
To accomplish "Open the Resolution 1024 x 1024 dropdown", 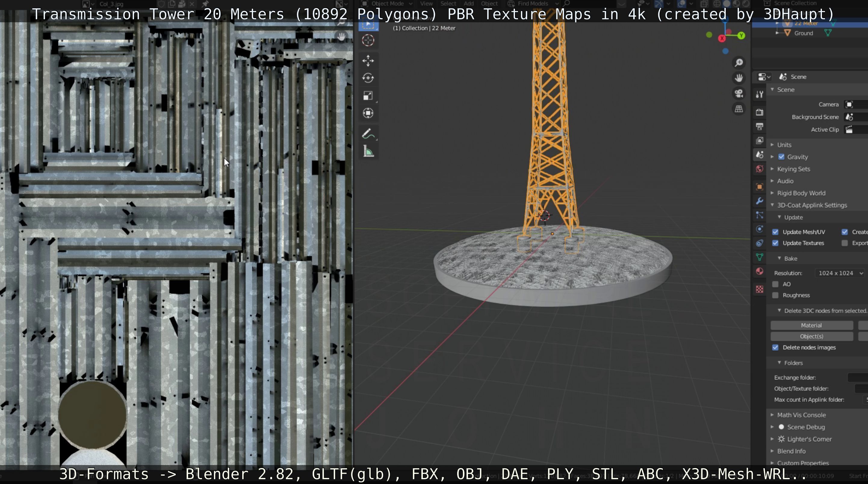I will 840,273.
